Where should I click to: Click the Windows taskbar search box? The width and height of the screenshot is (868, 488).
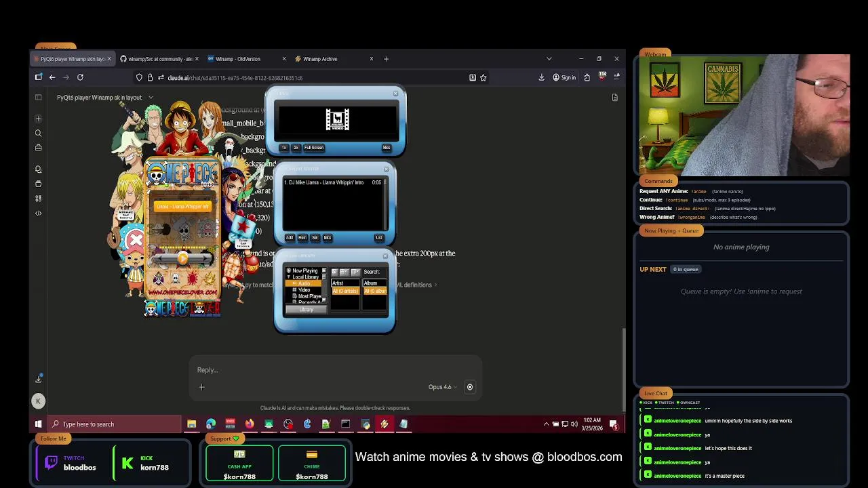tap(114, 424)
